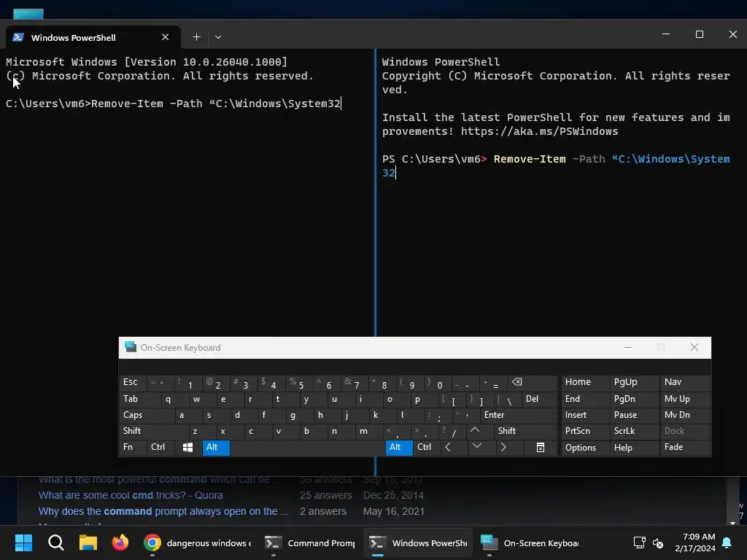Toggle the Fn key on On-Screen Keyboard
The width and height of the screenshot is (747, 560).
(133, 447)
